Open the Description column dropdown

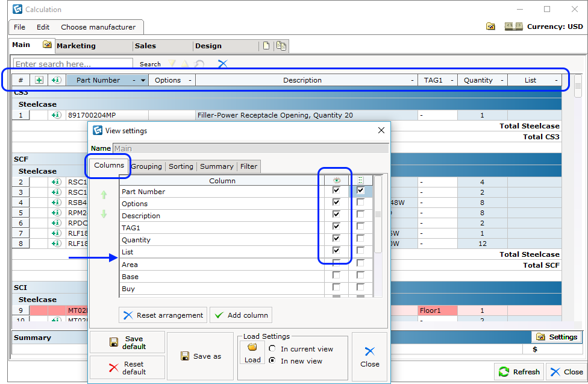[413, 79]
